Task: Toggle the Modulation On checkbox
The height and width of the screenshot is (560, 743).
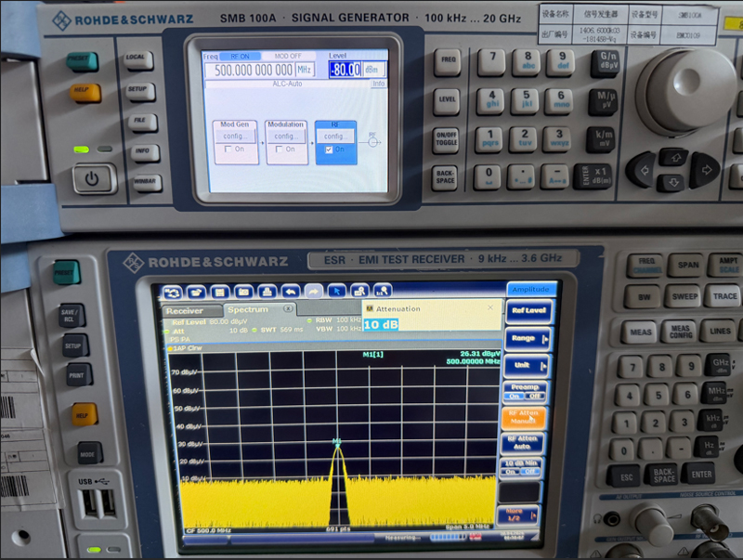Action: pyautogui.click(x=280, y=149)
